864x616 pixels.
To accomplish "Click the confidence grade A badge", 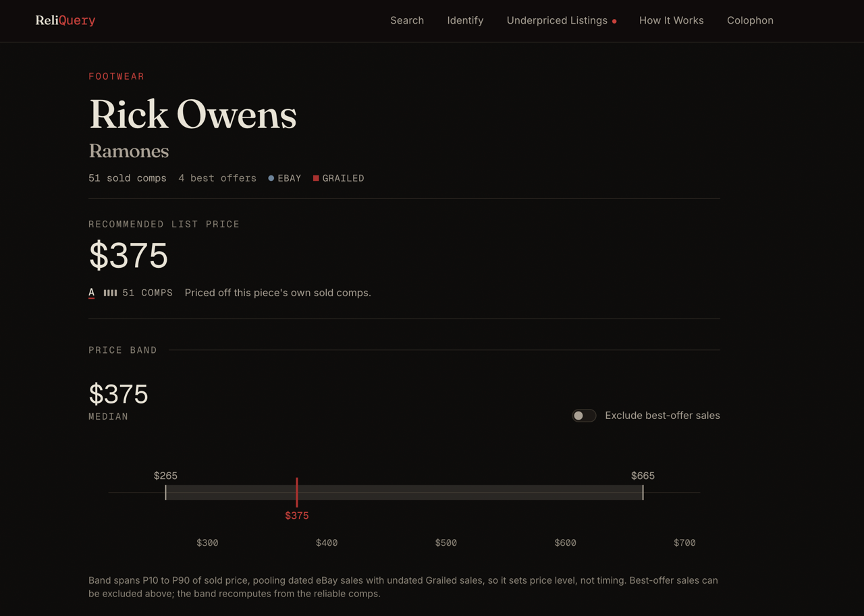I will [x=92, y=293].
